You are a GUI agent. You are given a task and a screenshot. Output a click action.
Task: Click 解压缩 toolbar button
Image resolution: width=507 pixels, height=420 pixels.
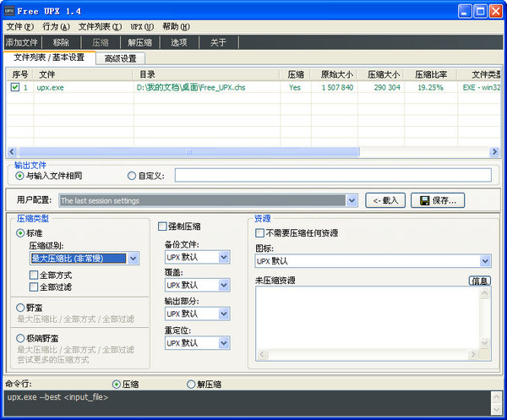[139, 42]
